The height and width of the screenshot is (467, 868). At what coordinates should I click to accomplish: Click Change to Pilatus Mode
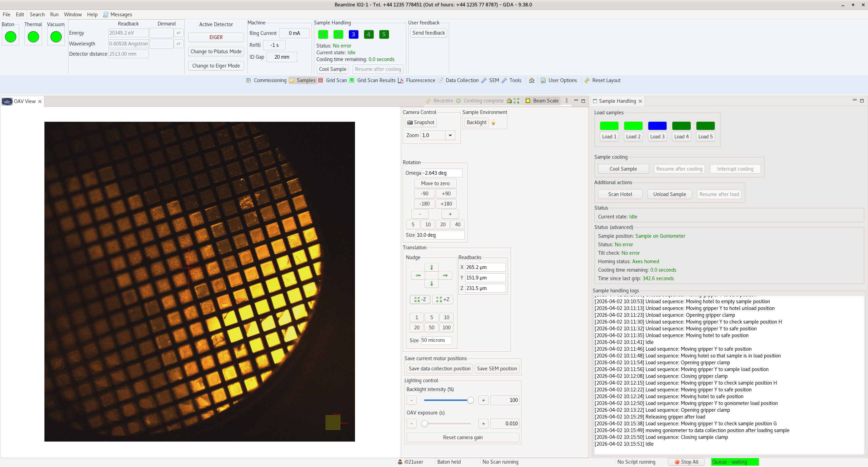(216, 52)
